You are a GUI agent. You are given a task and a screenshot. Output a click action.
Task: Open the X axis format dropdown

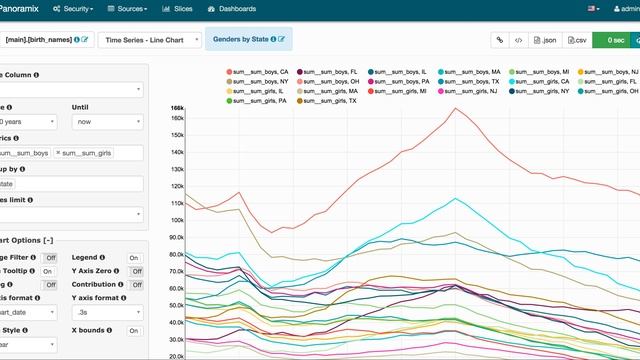pos(28,312)
